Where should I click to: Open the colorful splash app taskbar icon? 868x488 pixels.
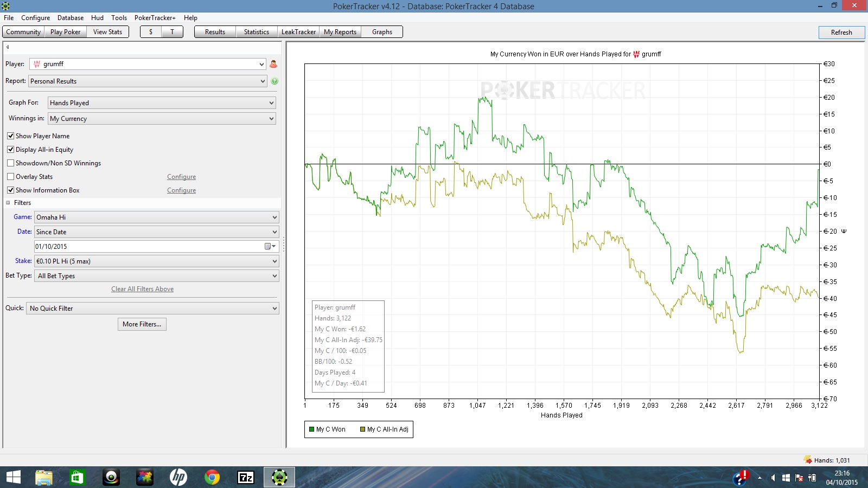click(x=145, y=477)
